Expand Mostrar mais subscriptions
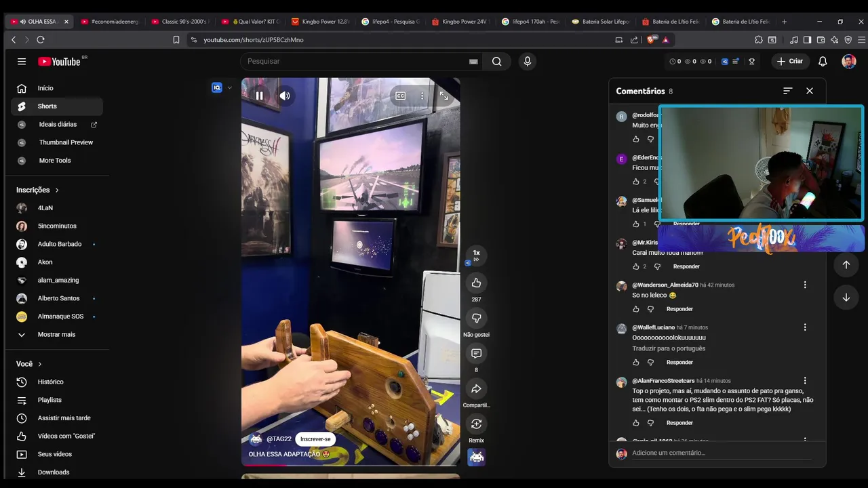The image size is (868, 488). [x=57, y=335]
